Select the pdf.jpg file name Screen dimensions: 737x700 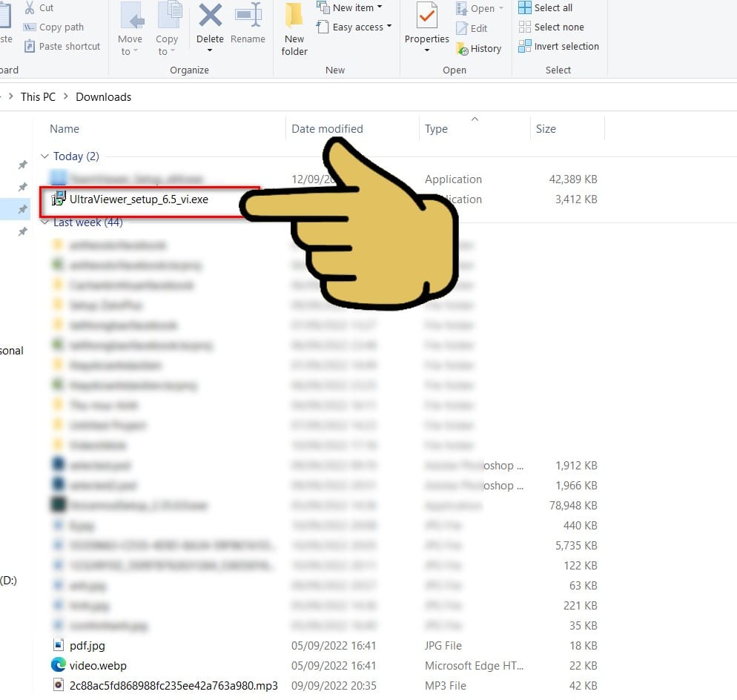coord(87,645)
